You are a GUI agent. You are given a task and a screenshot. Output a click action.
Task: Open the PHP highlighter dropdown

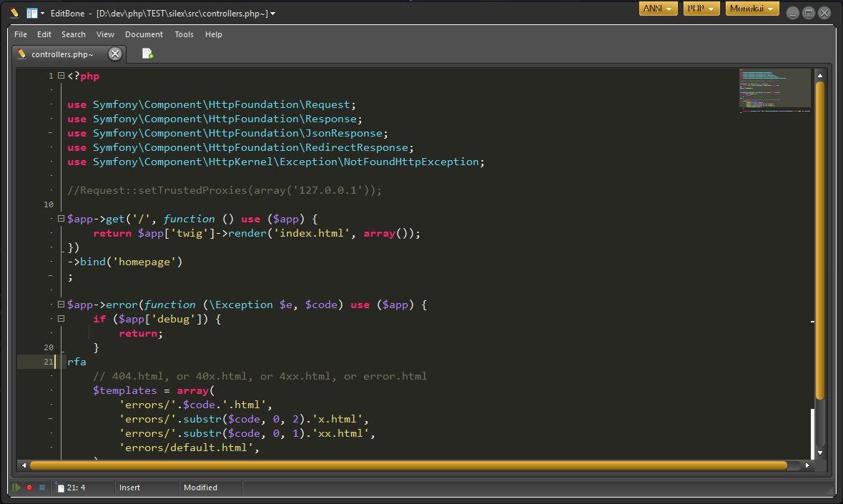[701, 9]
